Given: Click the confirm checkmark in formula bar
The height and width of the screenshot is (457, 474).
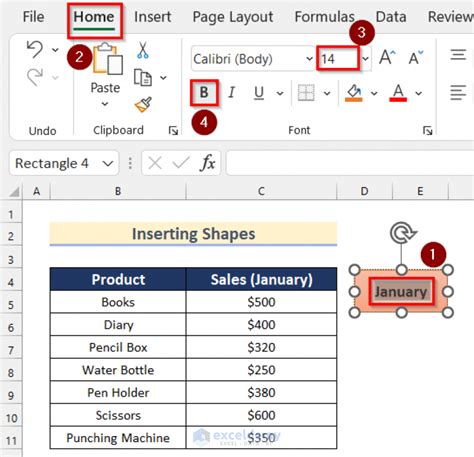Looking at the screenshot, I should [181, 163].
